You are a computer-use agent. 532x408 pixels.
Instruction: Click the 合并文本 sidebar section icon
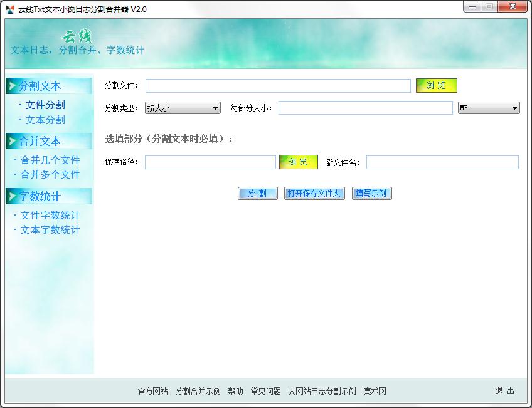[13, 141]
